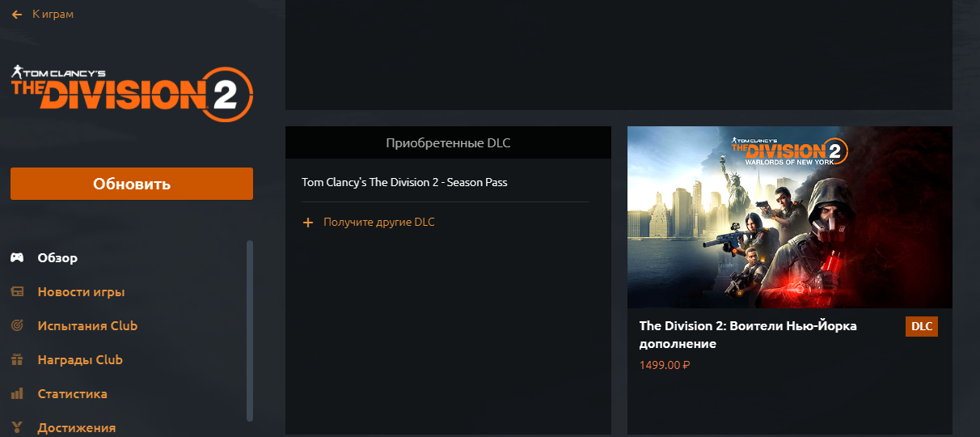Open the Статистика section
Screen dimensions: 980x437
[72, 394]
